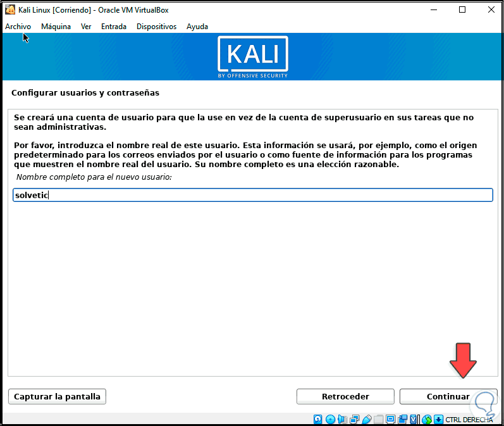Click the network adapters status icon

(354, 419)
